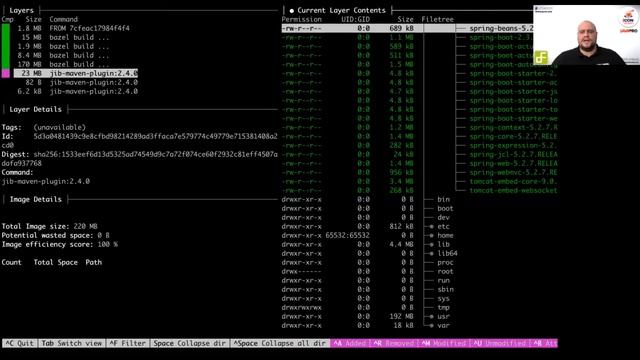Click the Digest sha256 value text
Screen dimensions: 640x360
pos(156,154)
